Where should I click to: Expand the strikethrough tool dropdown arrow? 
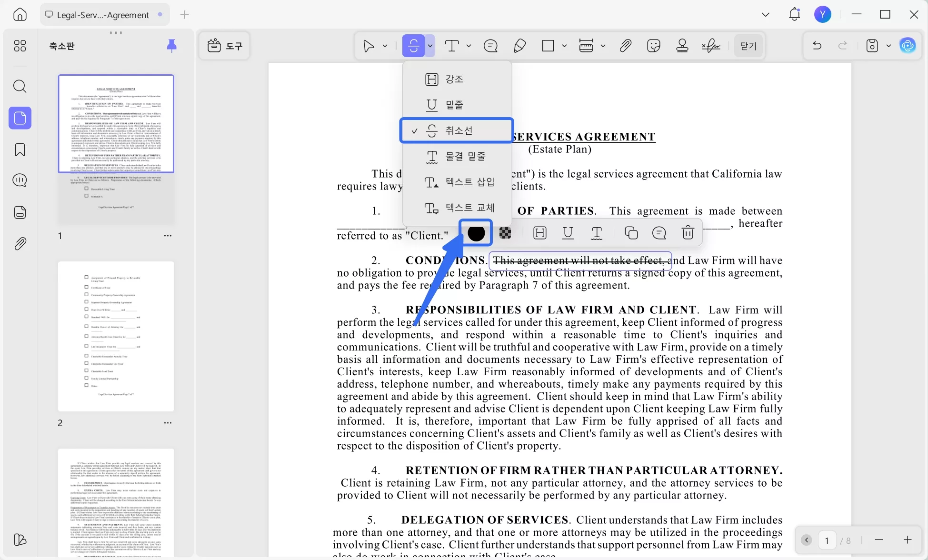click(x=430, y=46)
